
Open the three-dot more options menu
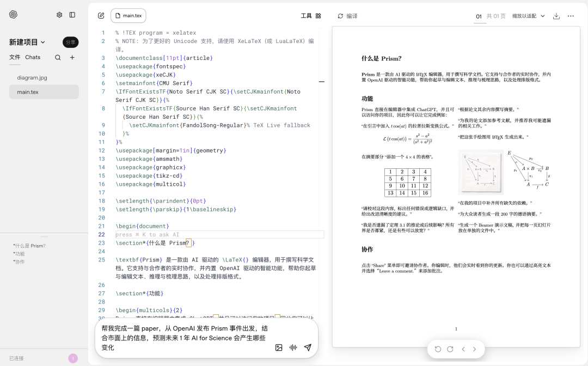tap(571, 16)
